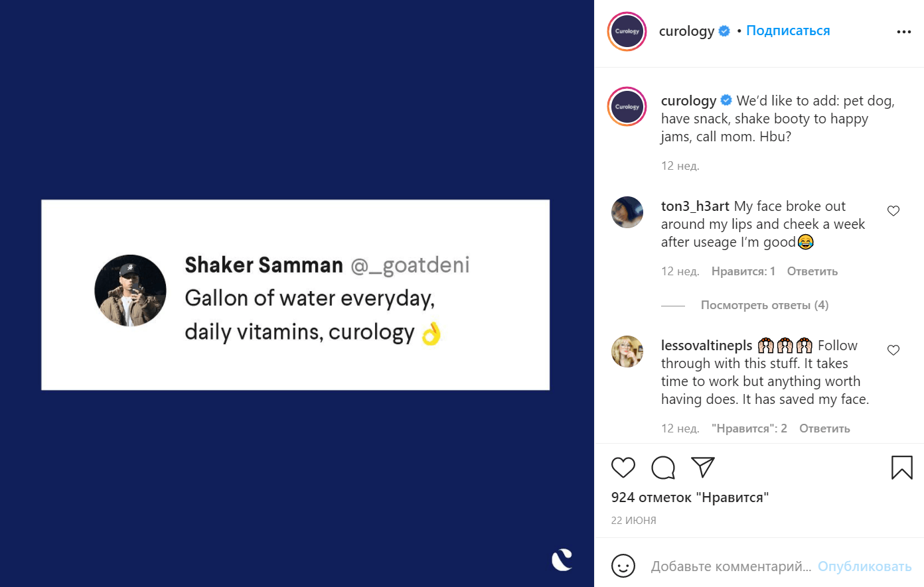The width and height of the screenshot is (924, 587).
Task: View the 924 likes list
Action: point(690,497)
